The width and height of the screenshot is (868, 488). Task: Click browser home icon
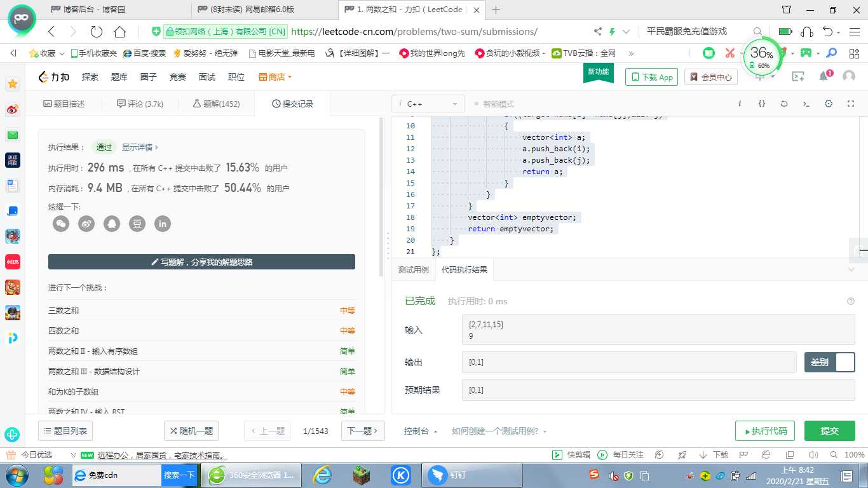pos(119,32)
